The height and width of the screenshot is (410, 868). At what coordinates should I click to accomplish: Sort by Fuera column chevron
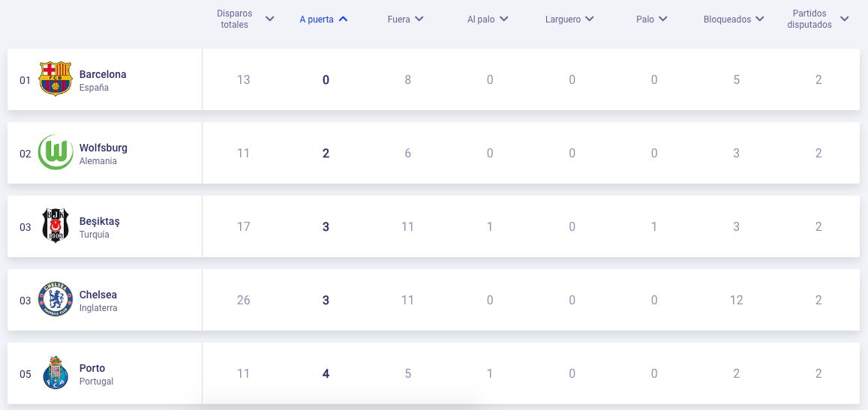point(419,19)
